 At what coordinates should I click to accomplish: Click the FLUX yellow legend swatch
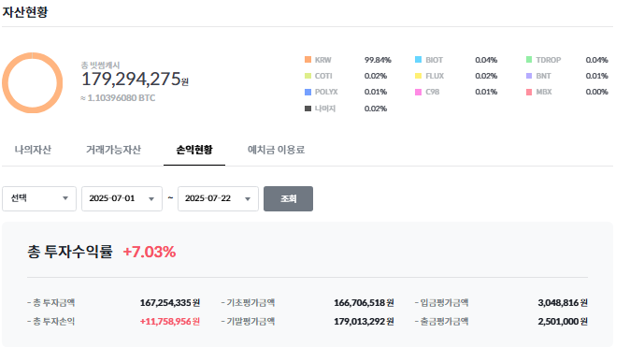click(x=418, y=76)
